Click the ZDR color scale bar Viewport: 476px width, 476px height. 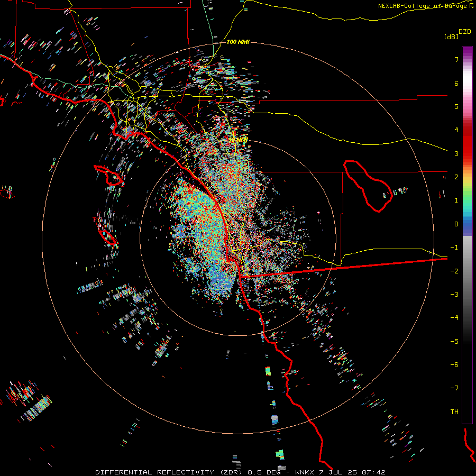point(467,235)
